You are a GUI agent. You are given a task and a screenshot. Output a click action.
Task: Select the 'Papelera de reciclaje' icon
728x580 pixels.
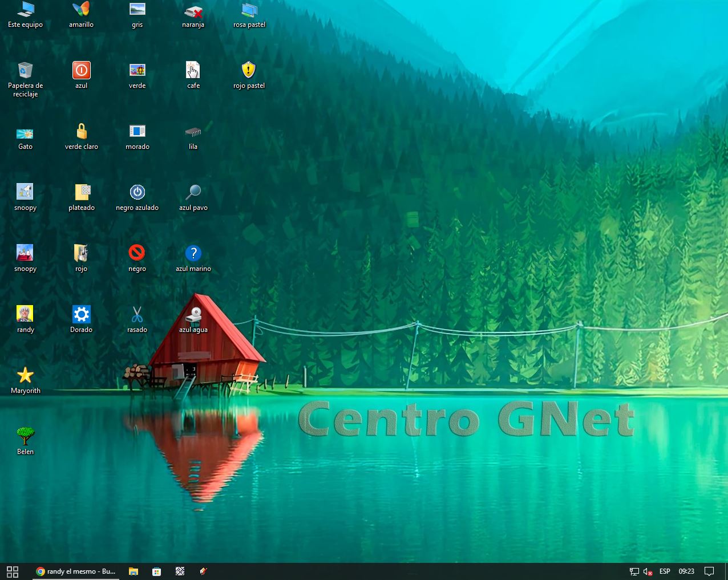pyautogui.click(x=25, y=71)
